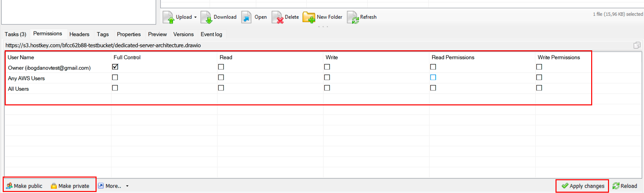Refresh the file list
The height and width of the screenshot is (193, 644).
[353, 17]
